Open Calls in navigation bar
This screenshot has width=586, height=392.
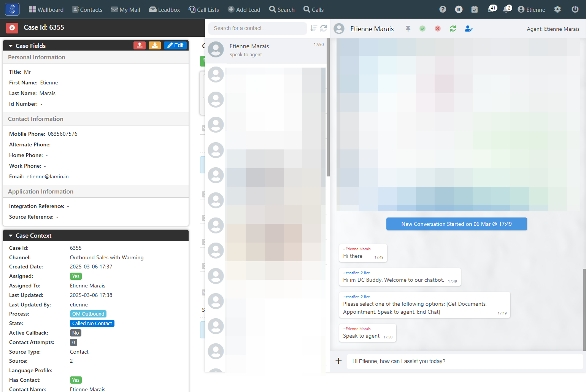(314, 10)
